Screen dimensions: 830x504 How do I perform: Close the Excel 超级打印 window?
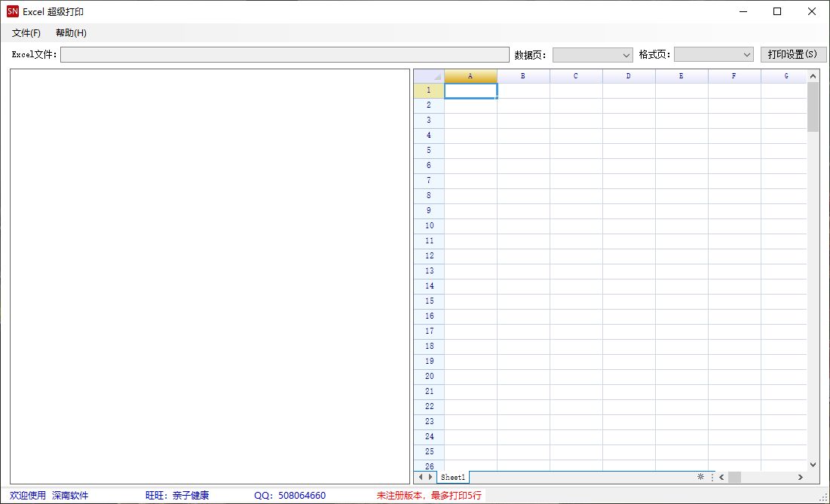tap(811, 11)
